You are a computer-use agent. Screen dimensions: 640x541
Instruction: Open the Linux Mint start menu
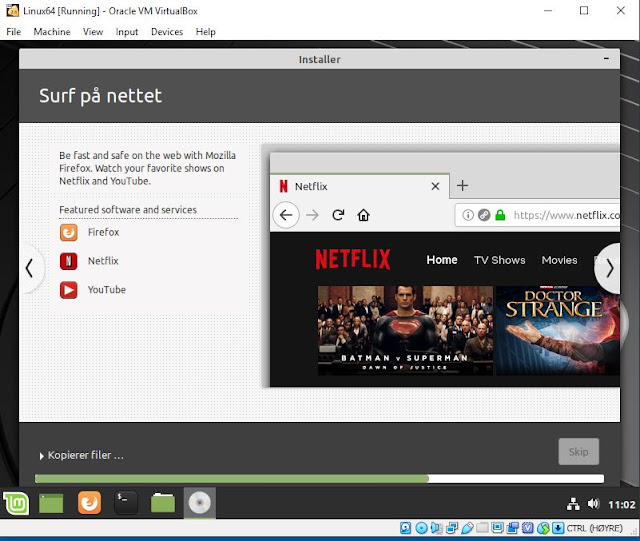click(16, 503)
